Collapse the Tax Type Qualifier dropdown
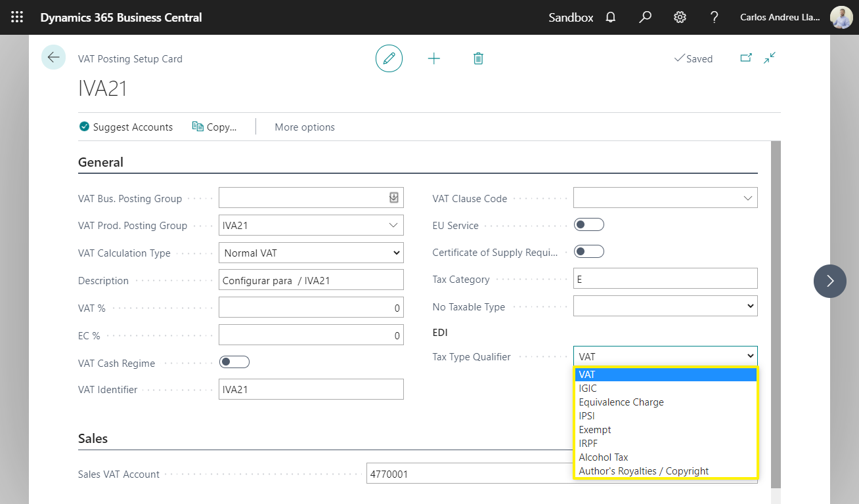This screenshot has height=504, width=859. point(665,356)
